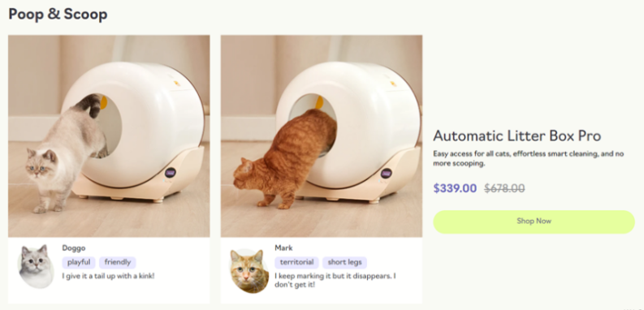Open Doggo's cat avatar picture
The image size is (644, 310).
(x=37, y=266)
